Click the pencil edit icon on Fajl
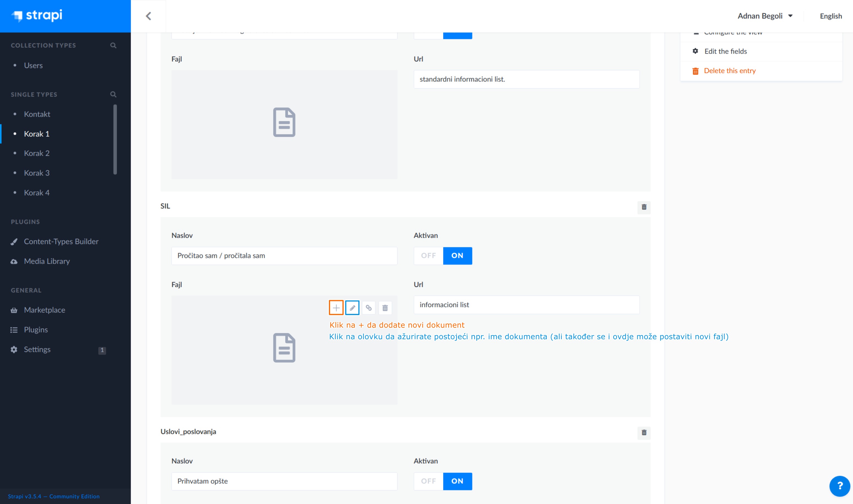The height and width of the screenshot is (504, 853). (352, 308)
